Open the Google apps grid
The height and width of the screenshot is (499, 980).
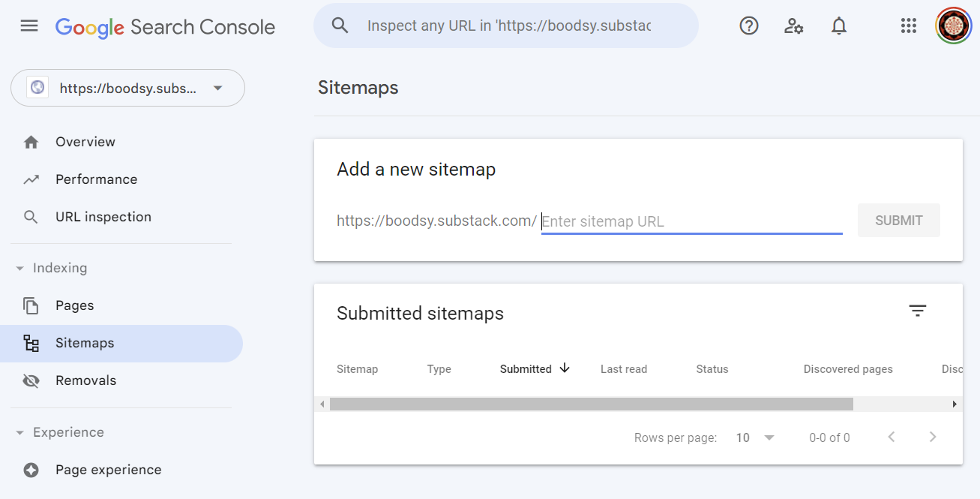tap(908, 25)
